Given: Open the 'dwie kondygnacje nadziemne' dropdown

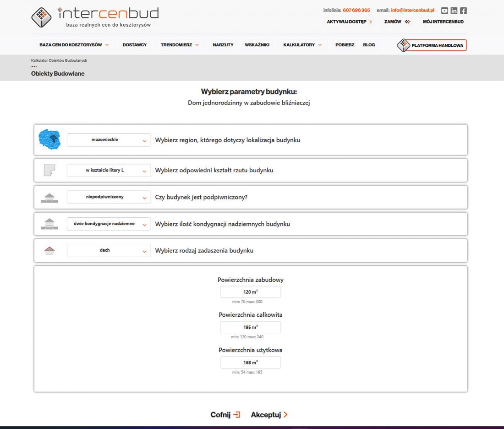Looking at the screenshot, I should 109,224.
